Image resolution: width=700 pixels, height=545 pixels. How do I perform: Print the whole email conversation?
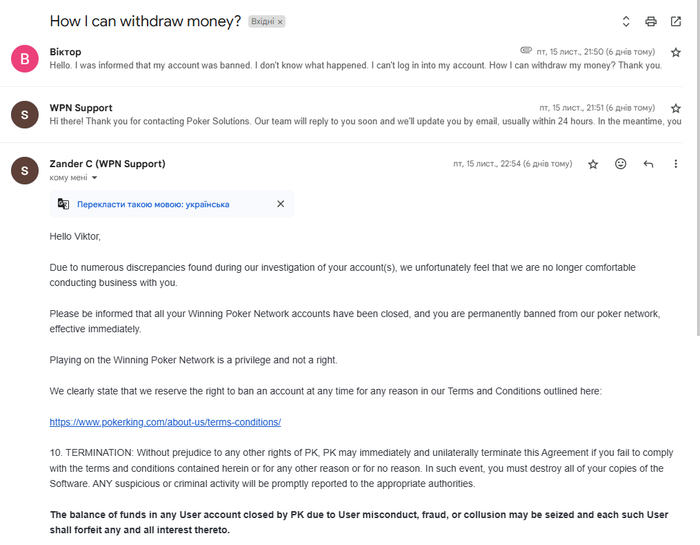point(651,21)
